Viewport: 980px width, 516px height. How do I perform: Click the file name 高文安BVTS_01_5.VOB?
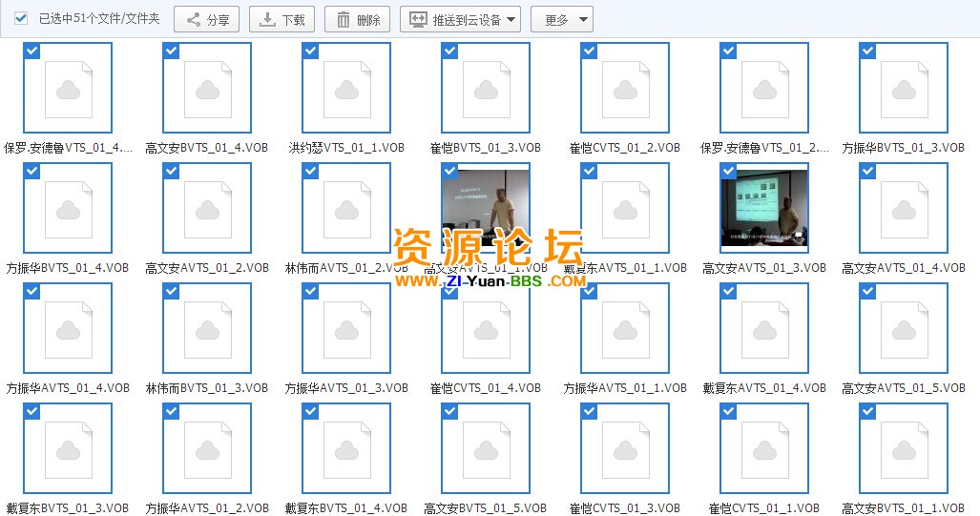[486, 508]
